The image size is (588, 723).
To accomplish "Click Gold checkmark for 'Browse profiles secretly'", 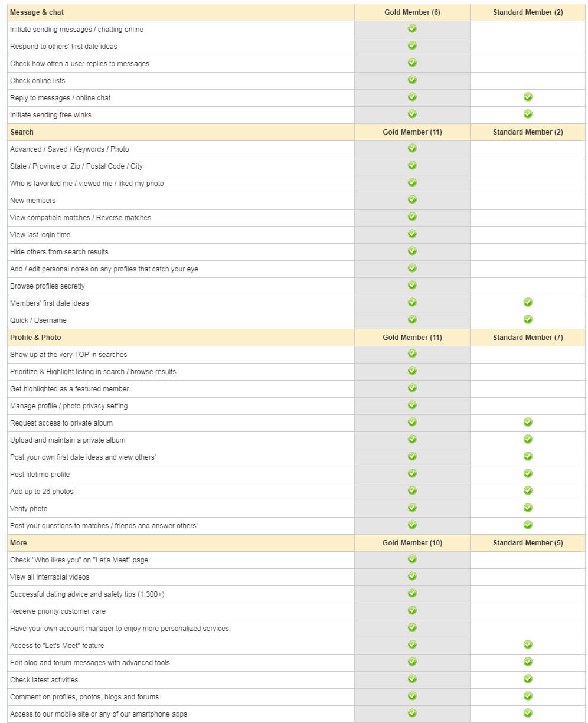I will (412, 285).
